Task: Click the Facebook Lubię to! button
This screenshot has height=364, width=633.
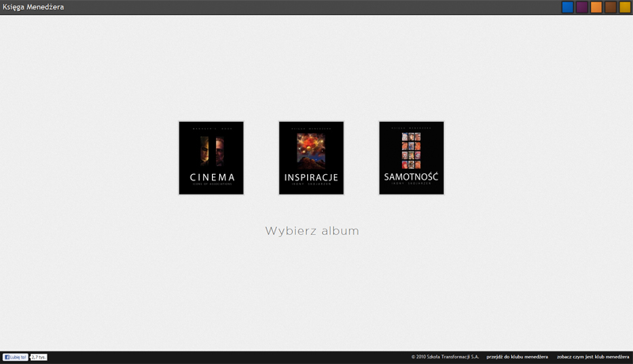Action: [15, 357]
